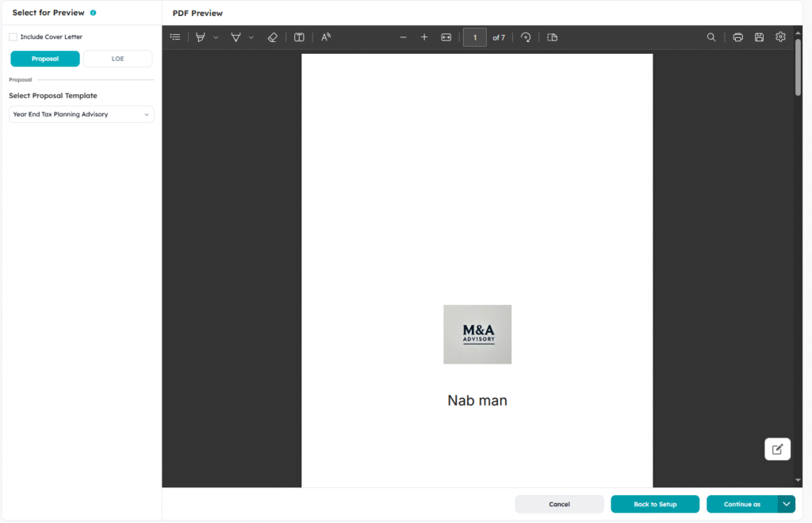Switch to the LOE tab
Viewport: 812px width, 523px height.
click(x=117, y=59)
